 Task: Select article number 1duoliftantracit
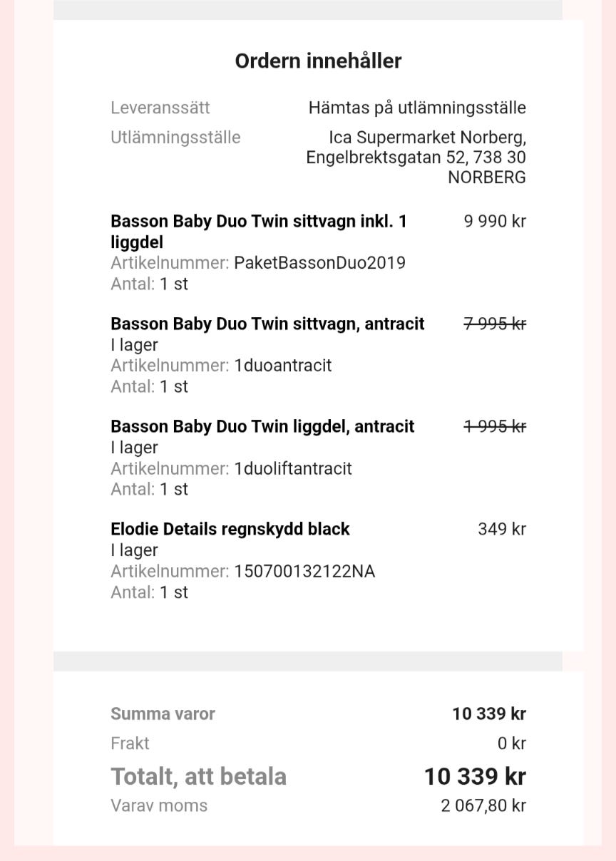tap(293, 469)
